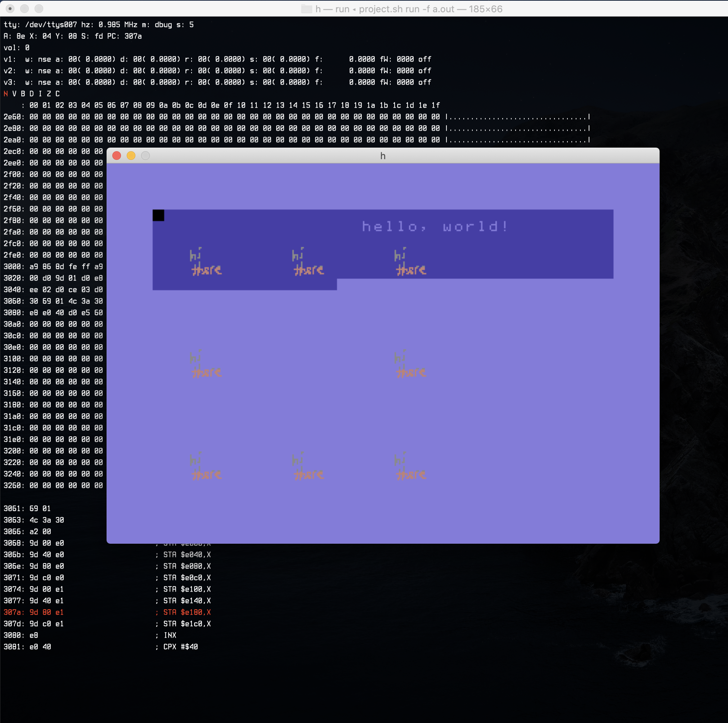
Task: Click the first 'hi there' sprite inside the dark banner
Action: 205,262
